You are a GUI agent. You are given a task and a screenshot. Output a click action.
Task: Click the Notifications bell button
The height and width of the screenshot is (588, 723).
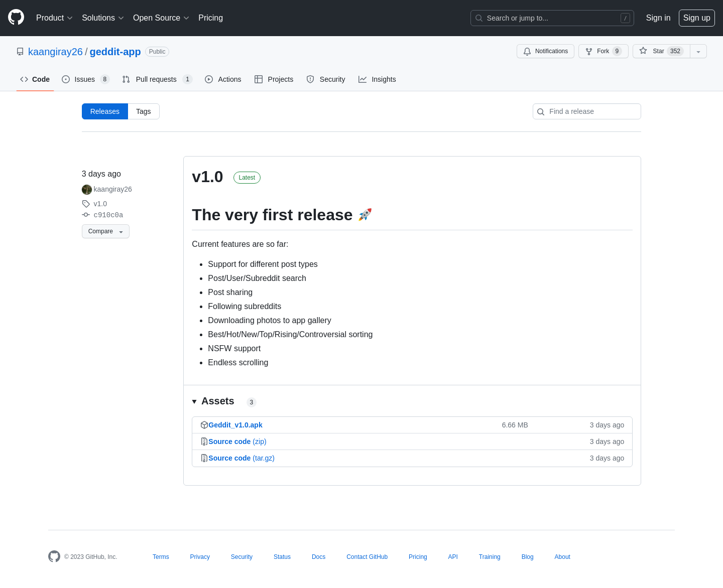pos(545,51)
